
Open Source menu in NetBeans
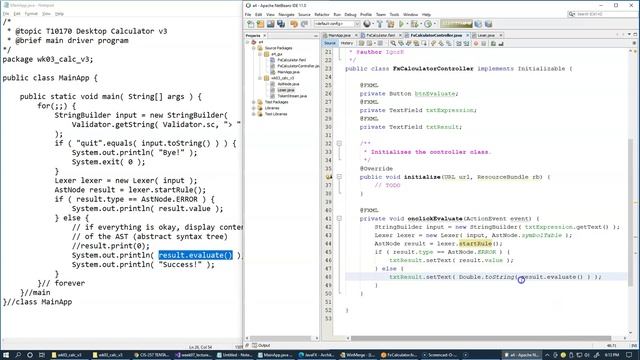click(304, 14)
